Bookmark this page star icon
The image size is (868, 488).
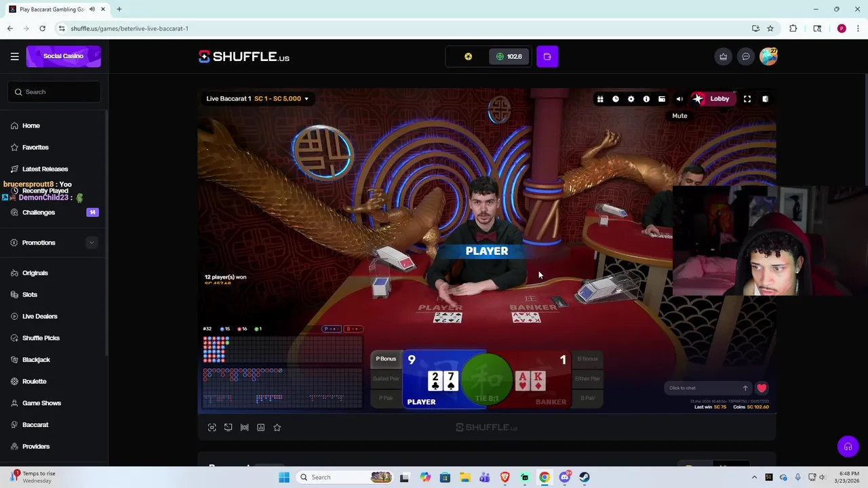(x=770, y=28)
